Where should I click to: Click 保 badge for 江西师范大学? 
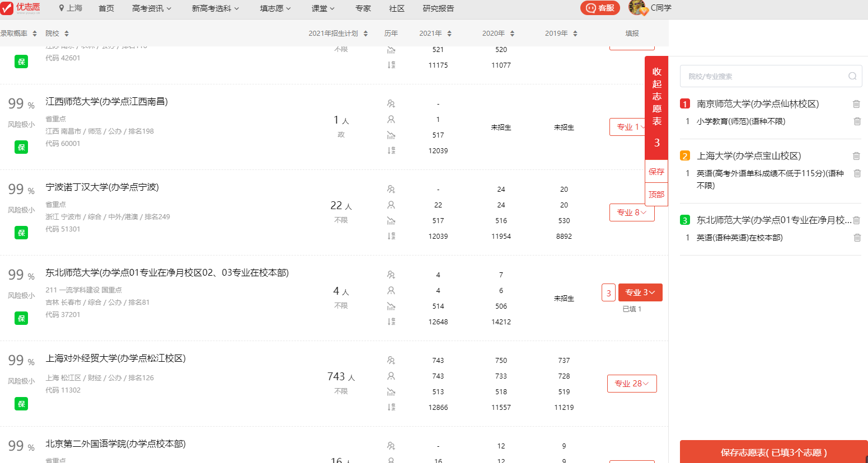(x=21, y=147)
